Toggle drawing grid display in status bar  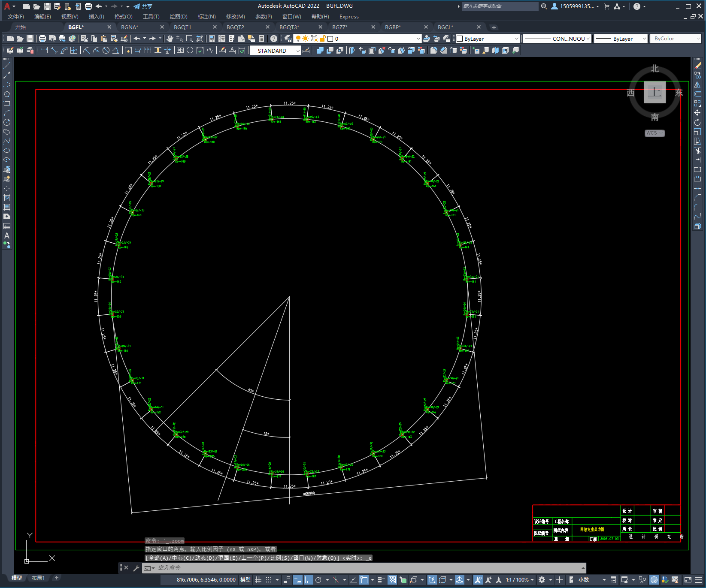click(258, 580)
